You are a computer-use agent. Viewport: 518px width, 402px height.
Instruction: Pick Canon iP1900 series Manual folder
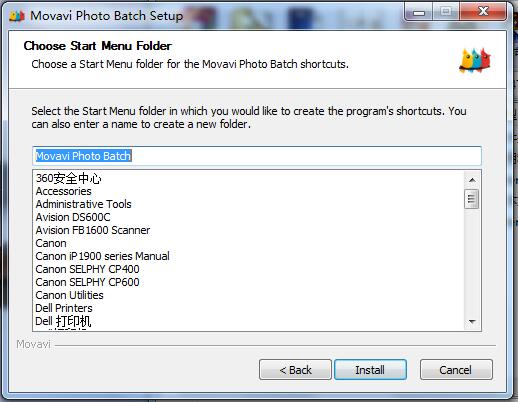click(102, 256)
